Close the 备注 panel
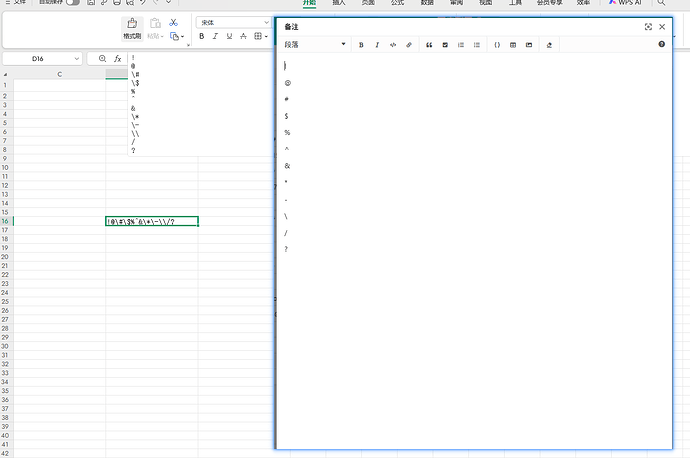The width and height of the screenshot is (690, 458). [x=662, y=27]
